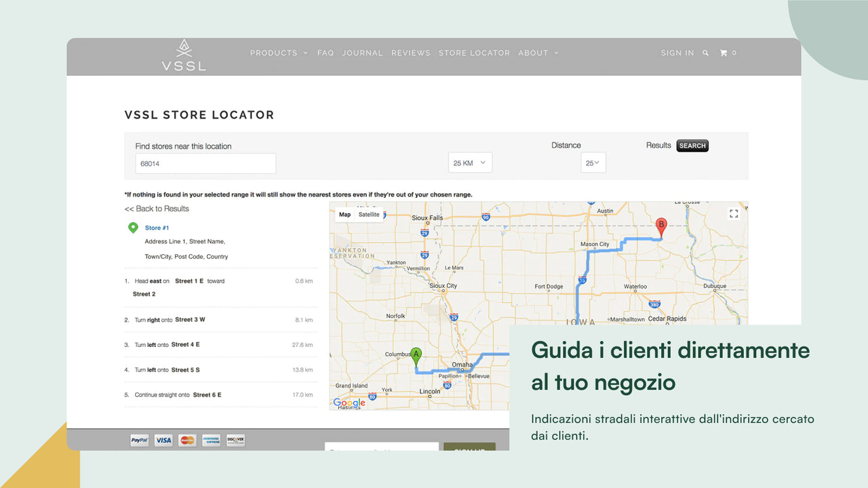
Task: Click the American Express payment icon
Action: 211,440
